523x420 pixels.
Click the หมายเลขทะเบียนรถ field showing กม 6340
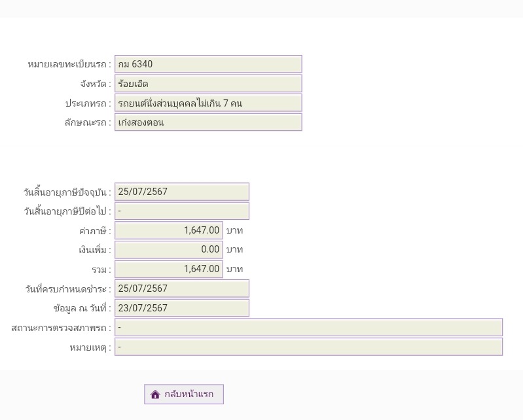[x=207, y=64]
